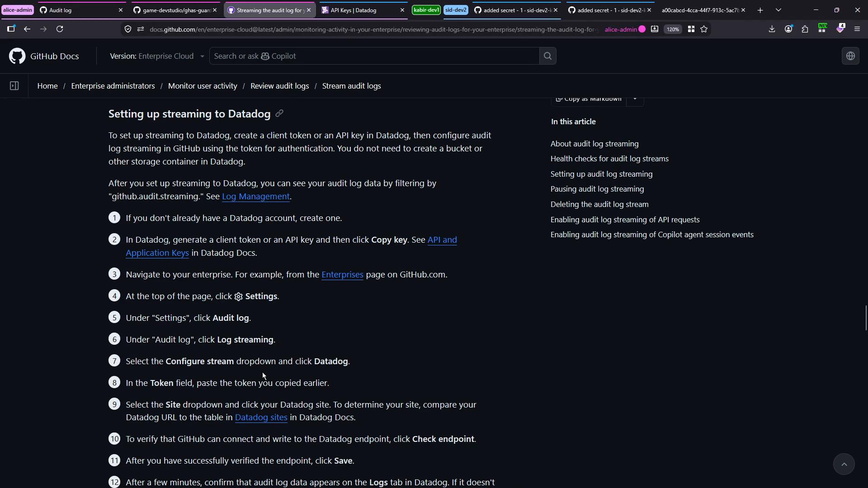Click the page scrollbar thumb
Screen dimensions: 868x488
click(x=866, y=318)
